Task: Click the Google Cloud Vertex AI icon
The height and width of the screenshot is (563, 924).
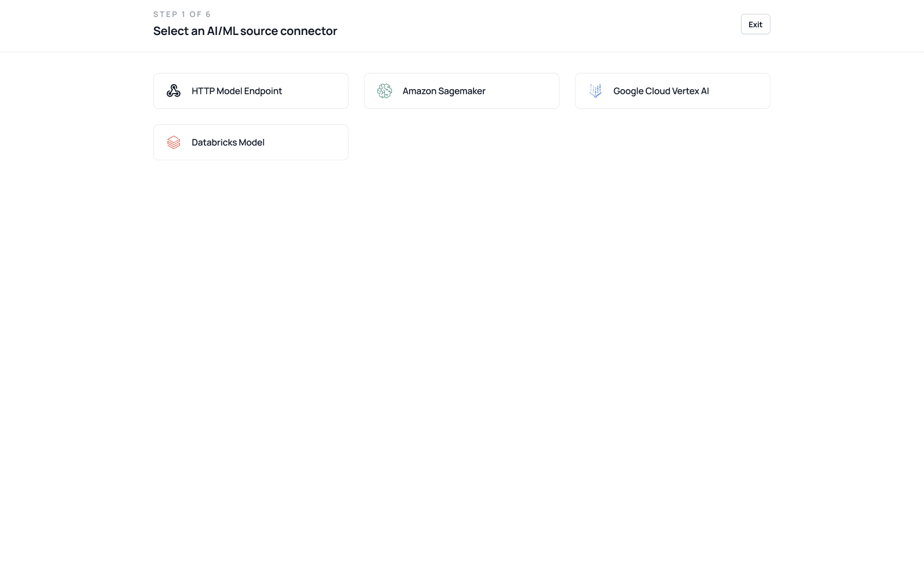Action: pos(595,91)
